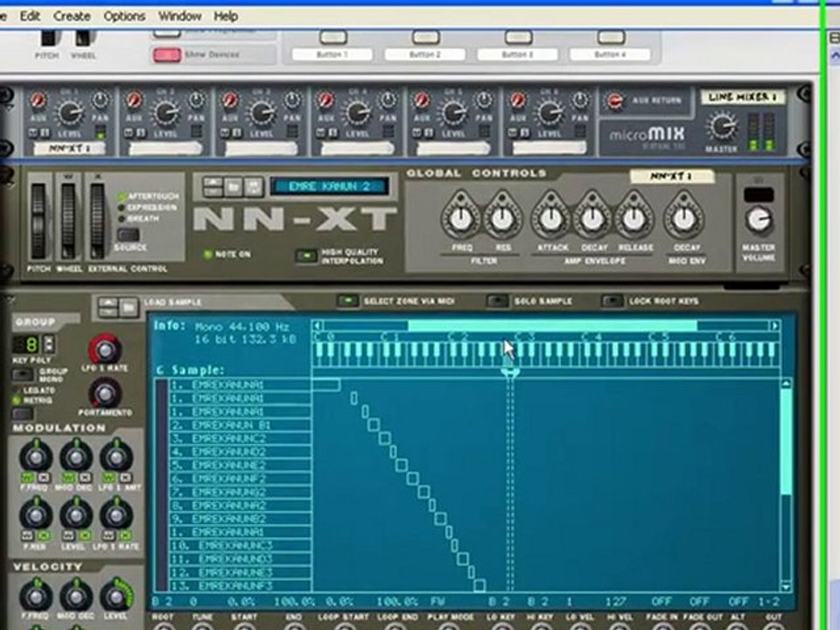Click the global Filter Freq knob
Image resolution: width=840 pixels, height=630 pixels.
(x=461, y=218)
